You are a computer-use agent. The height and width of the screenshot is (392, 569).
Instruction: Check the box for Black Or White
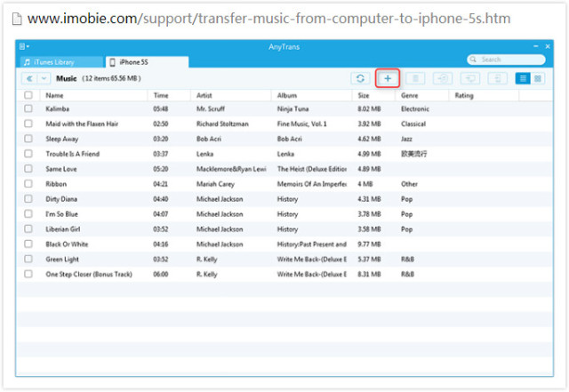pos(28,244)
